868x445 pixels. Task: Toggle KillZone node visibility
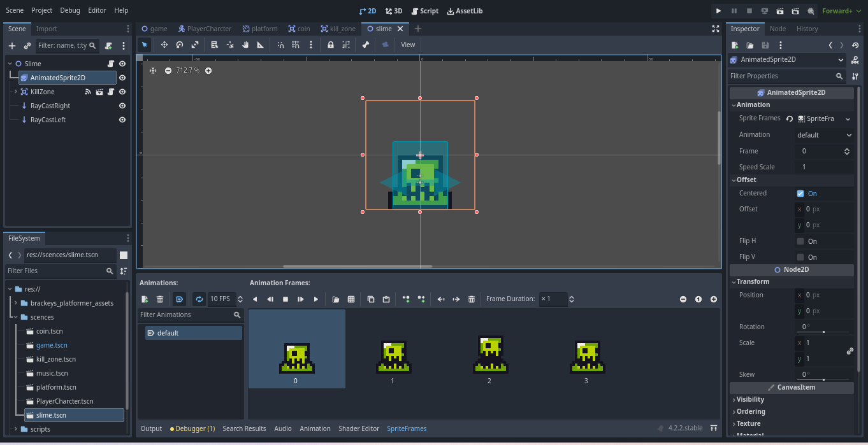pyautogui.click(x=122, y=92)
